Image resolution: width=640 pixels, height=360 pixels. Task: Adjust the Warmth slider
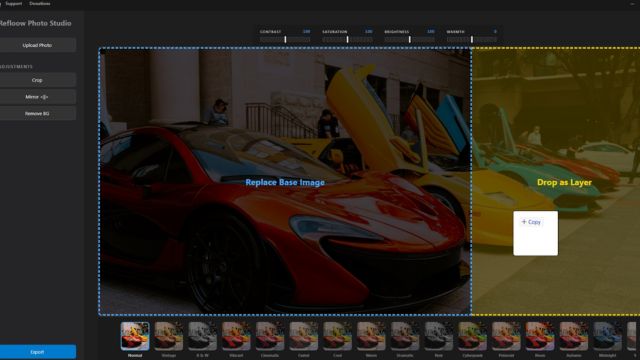[x=471, y=40]
